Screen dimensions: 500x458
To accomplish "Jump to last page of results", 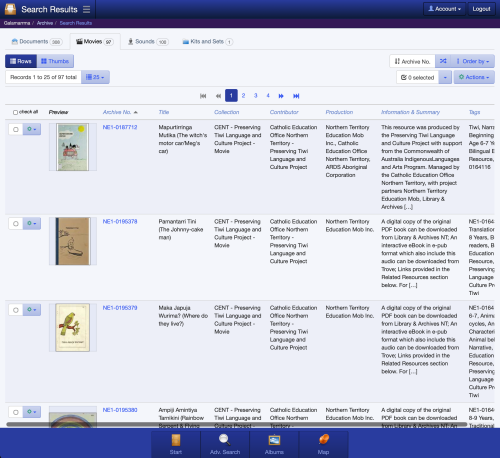I will 296,96.
